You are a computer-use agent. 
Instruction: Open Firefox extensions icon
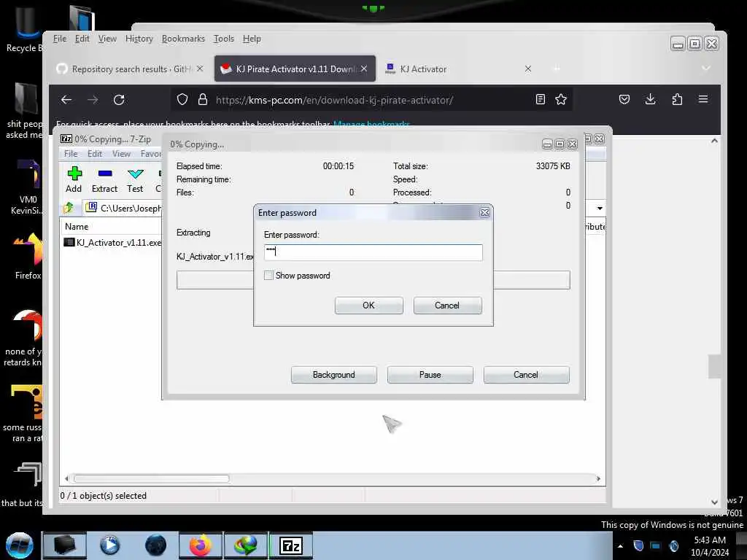click(x=677, y=99)
